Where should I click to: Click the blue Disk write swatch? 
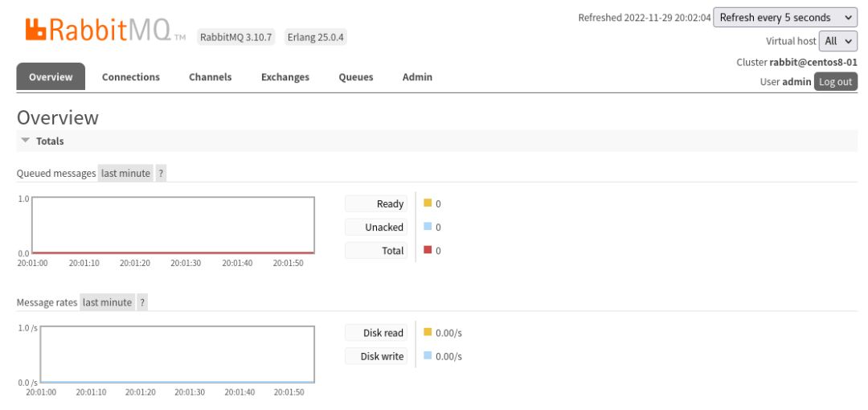428,355
